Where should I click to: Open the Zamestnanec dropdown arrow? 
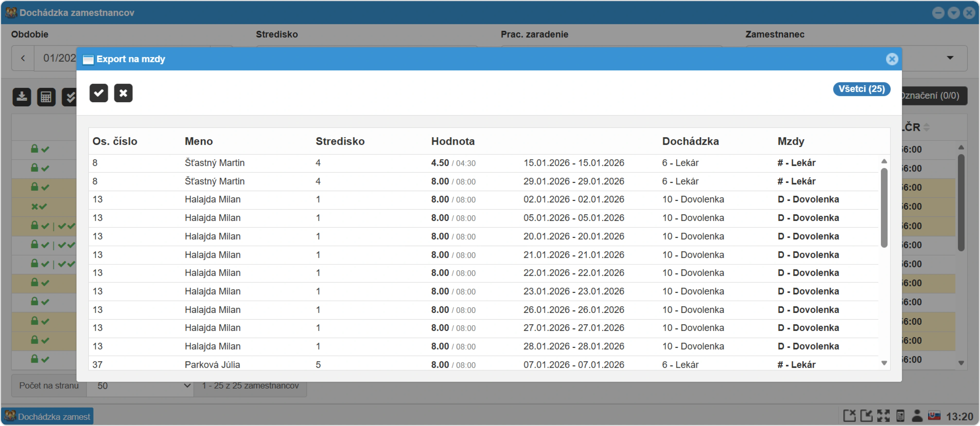pyautogui.click(x=950, y=58)
